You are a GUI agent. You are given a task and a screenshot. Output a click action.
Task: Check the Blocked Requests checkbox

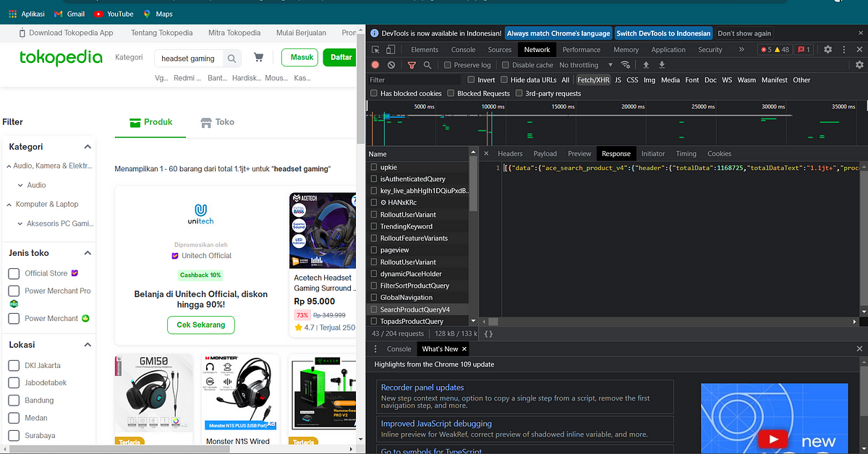451,93
